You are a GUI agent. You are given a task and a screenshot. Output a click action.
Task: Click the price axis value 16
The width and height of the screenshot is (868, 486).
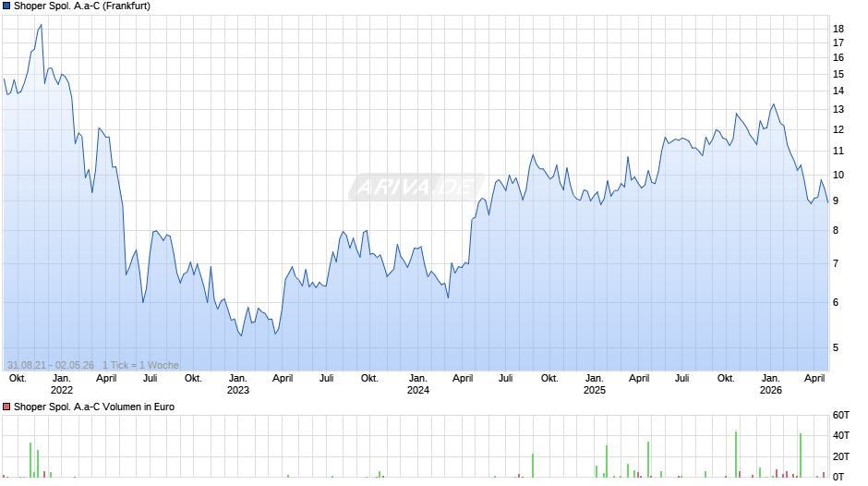pos(838,57)
